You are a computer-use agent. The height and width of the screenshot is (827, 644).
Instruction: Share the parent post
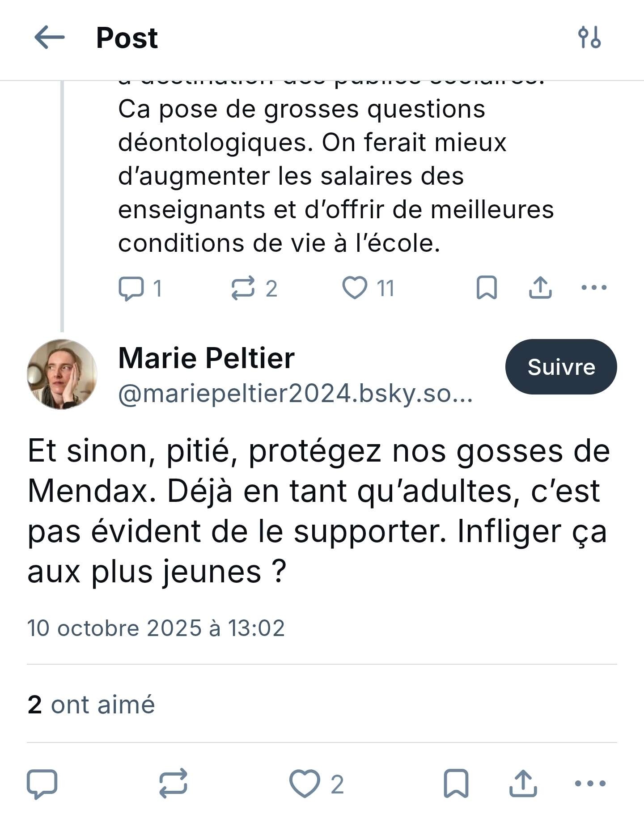click(x=540, y=288)
